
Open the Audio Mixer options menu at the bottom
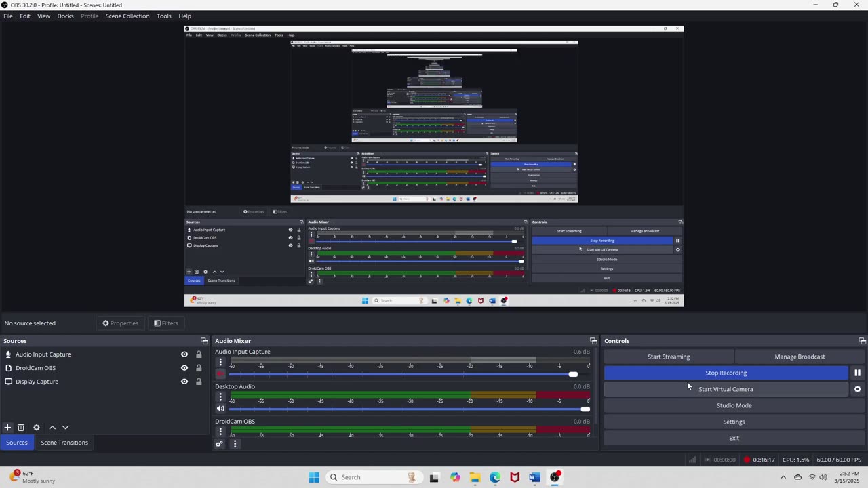pyautogui.click(x=235, y=444)
